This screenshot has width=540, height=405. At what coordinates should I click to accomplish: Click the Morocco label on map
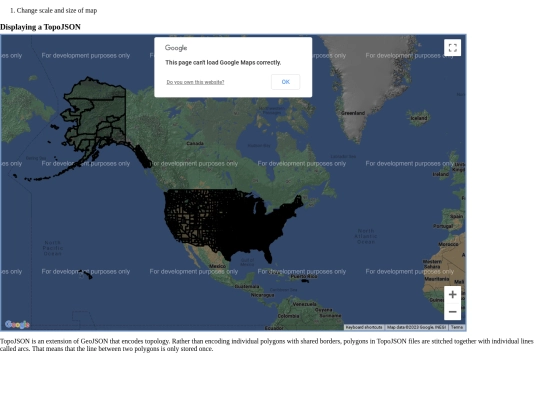click(x=448, y=244)
